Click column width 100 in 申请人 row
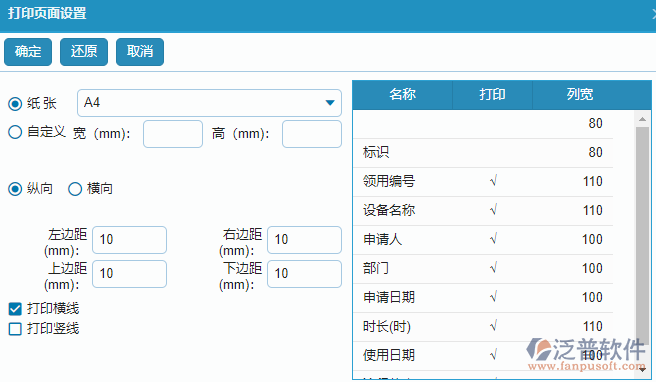 [592, 239]
